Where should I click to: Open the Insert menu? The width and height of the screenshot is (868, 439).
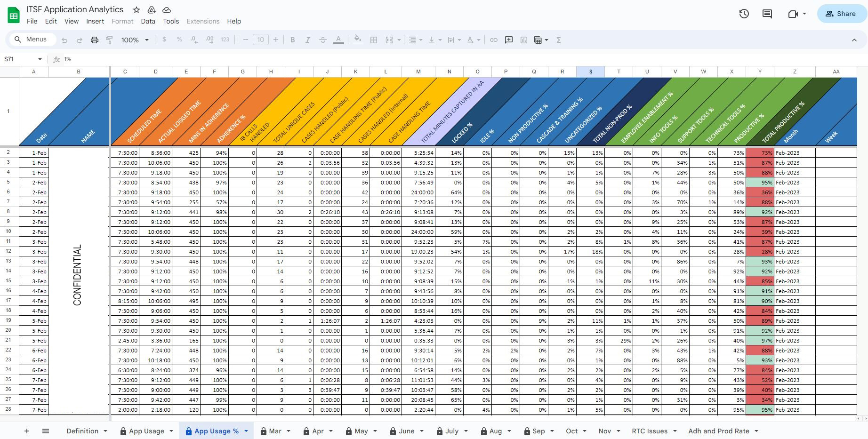95,21
